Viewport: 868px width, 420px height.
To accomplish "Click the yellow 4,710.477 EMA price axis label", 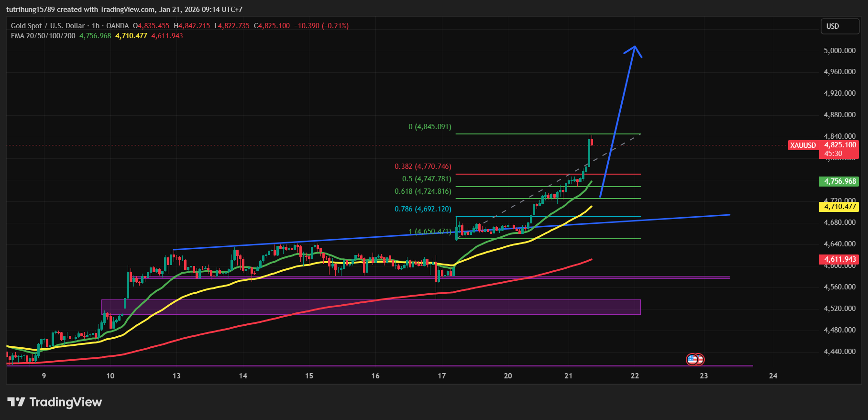I will pos(840,207).
